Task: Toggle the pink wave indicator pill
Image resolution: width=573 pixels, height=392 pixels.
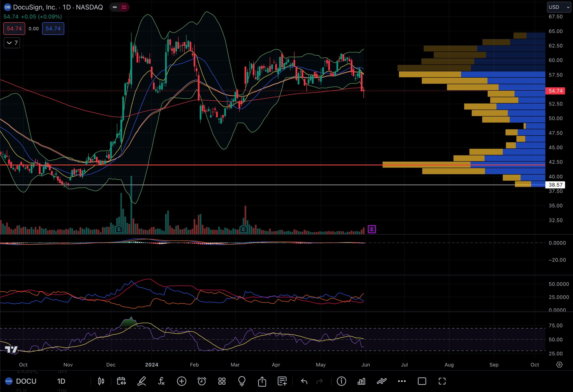Action: coord(124,7)
